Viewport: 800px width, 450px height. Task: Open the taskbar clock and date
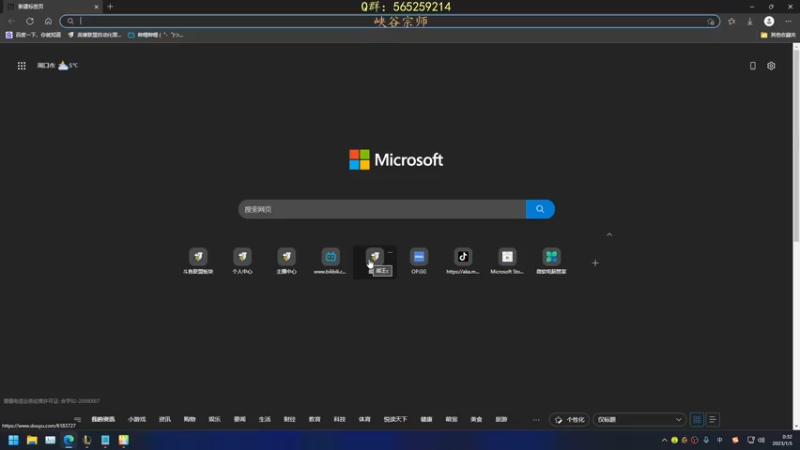782,440
